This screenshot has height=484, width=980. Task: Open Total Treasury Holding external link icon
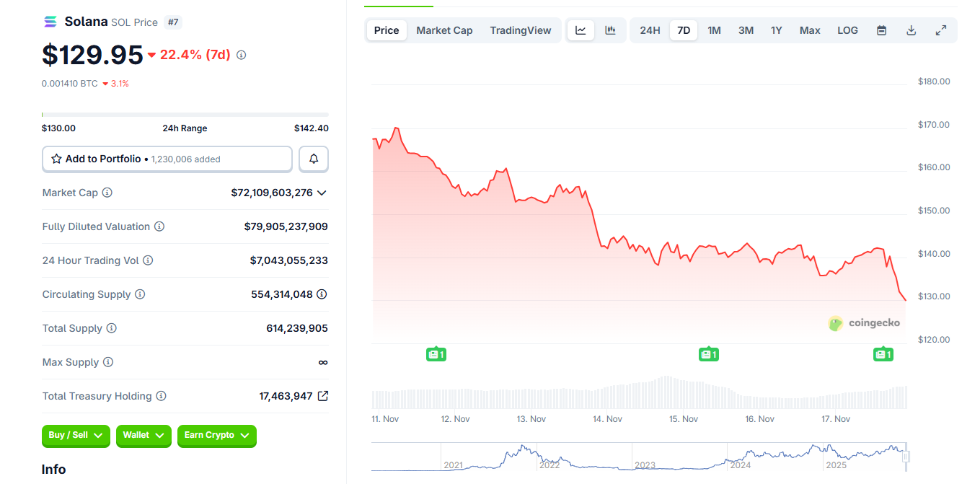[322, 395]
